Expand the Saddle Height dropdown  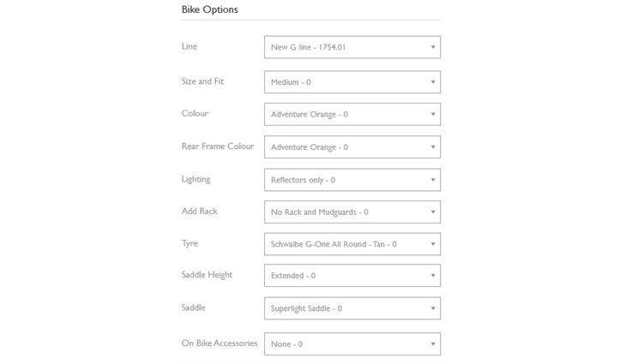(x=352, y=276)
